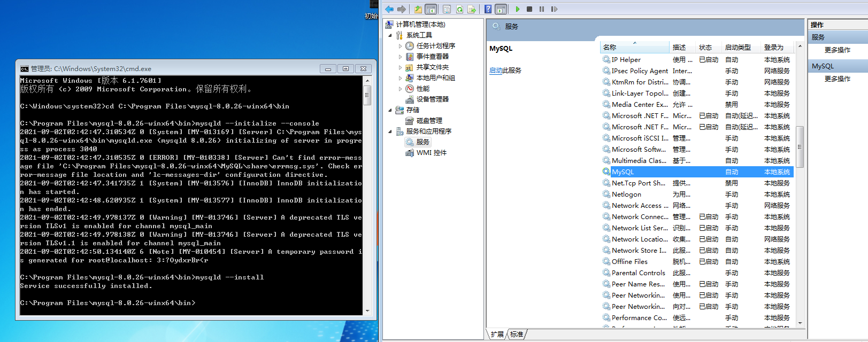Image resolution: width=868 pixels, height=342 pixels.
Task: Click the 启动 link to start MySQL
Action: (495, 71)
